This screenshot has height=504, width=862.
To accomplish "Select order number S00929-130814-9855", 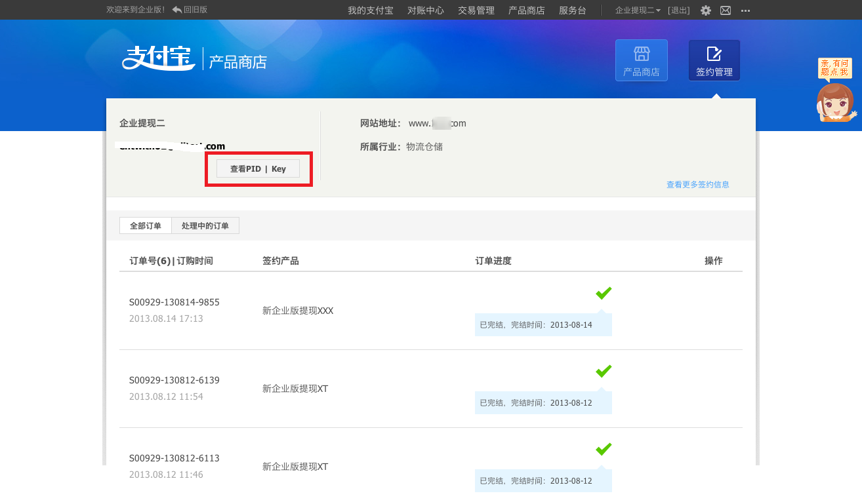I will pos(174,302).
